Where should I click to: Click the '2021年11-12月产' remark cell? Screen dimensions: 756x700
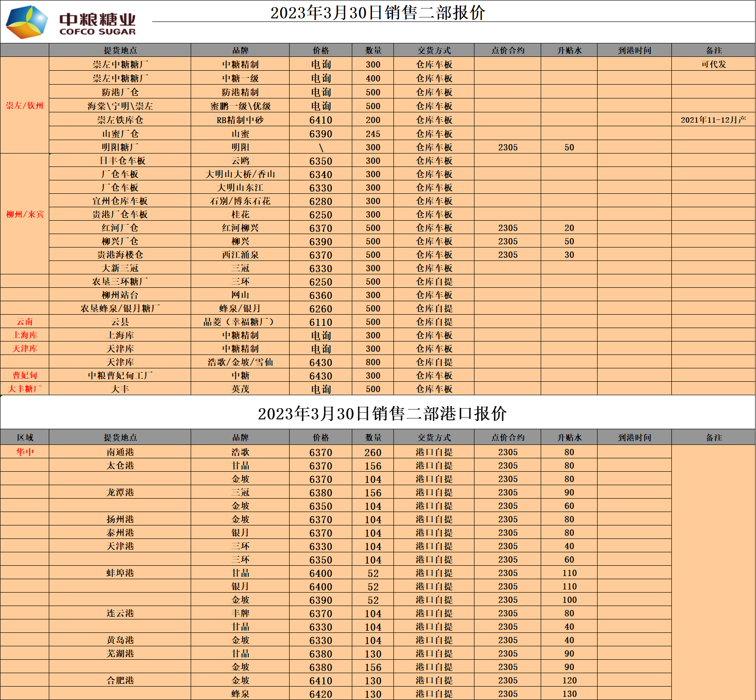[713, 120]
